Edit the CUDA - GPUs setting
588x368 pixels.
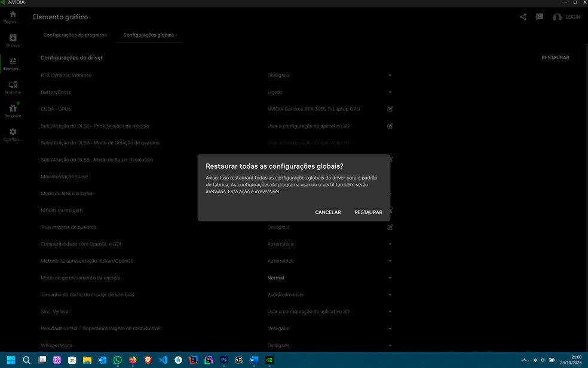[x=390, y=109]
